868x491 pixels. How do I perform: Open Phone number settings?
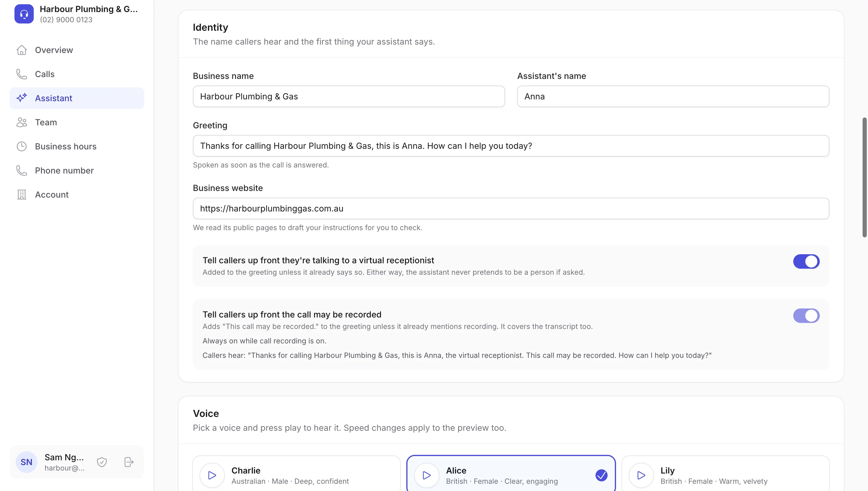(x=77, y=170)
